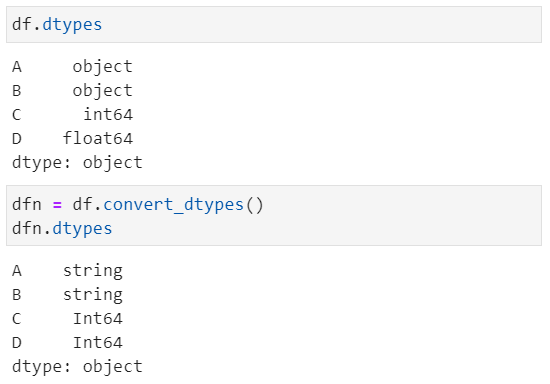Click row label D in first output
The image size is (550, 384).
pos(17,139)
